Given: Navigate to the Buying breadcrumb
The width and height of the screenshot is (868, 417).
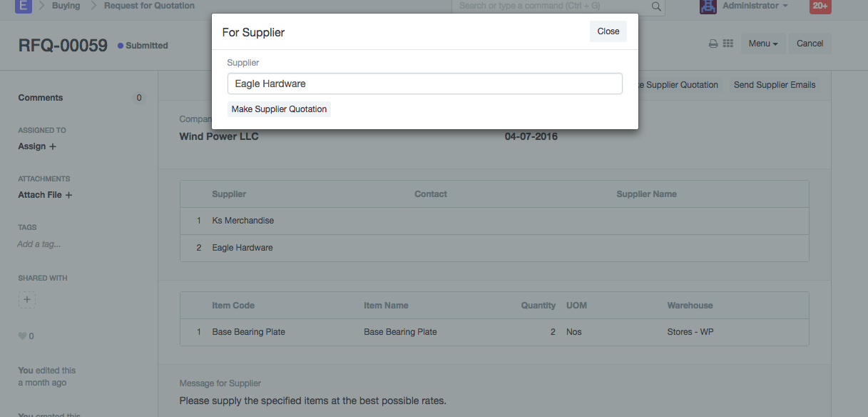Looking at the screenshot, I should click(66, 6).
